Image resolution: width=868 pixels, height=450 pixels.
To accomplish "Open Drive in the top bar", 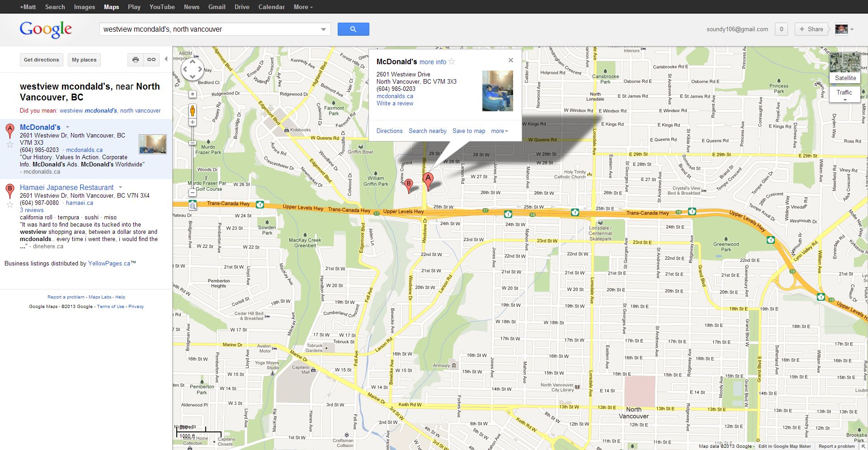I will [242, 7].
